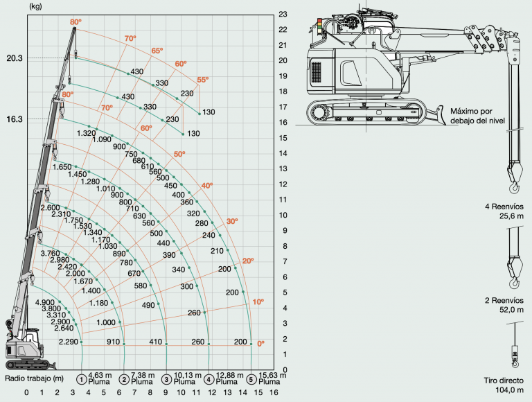Click the Radio trabajo (m) axis label
This screenshot has height=402, width=532.
[x=34, y=378]
